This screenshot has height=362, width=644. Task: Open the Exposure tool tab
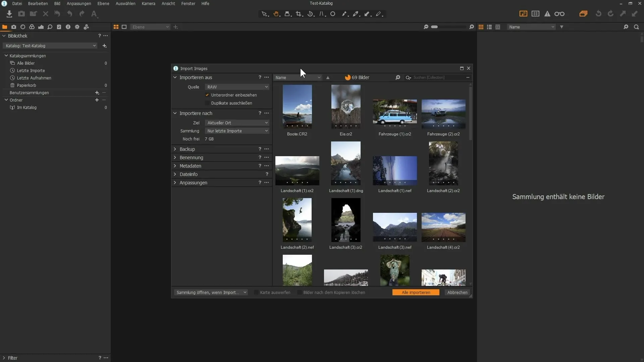41,27
